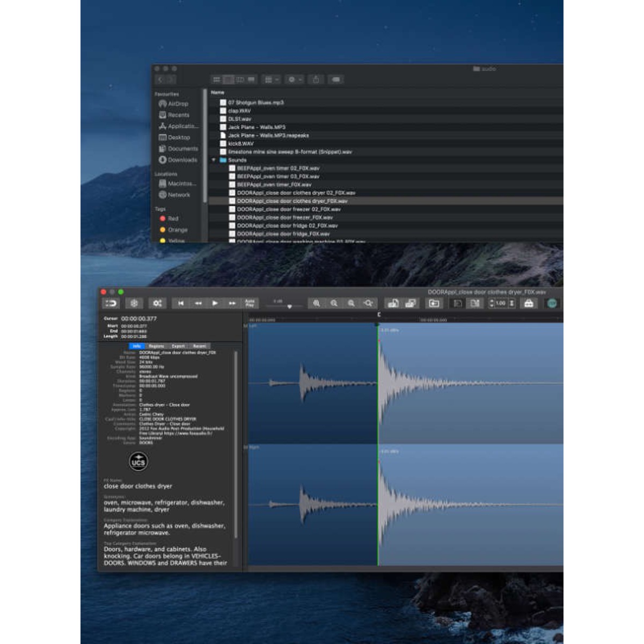Switch Finder to icon view
644x644 pixels.
217,79
